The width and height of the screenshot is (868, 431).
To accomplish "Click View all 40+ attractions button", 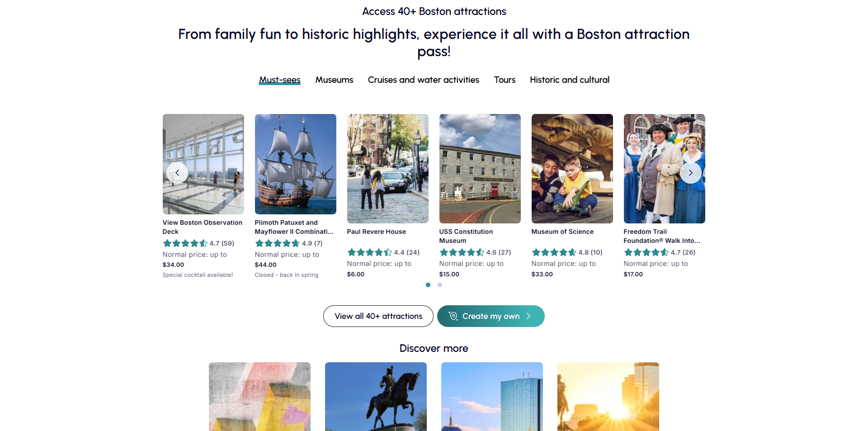I will [378, 316].
